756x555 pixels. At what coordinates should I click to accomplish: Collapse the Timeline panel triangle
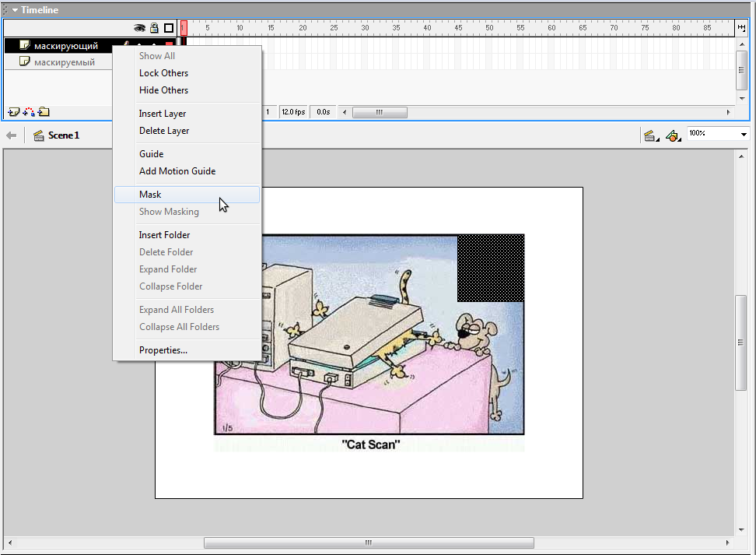(x=15, y=9)
